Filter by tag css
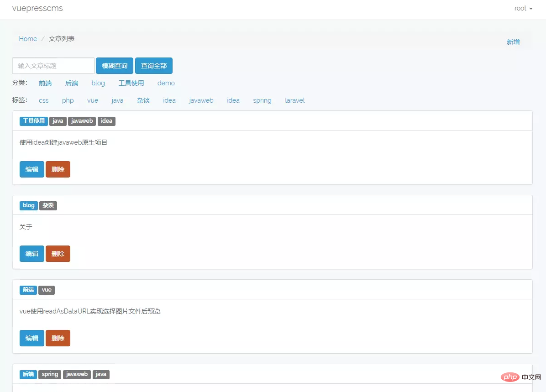 (43, 100)
